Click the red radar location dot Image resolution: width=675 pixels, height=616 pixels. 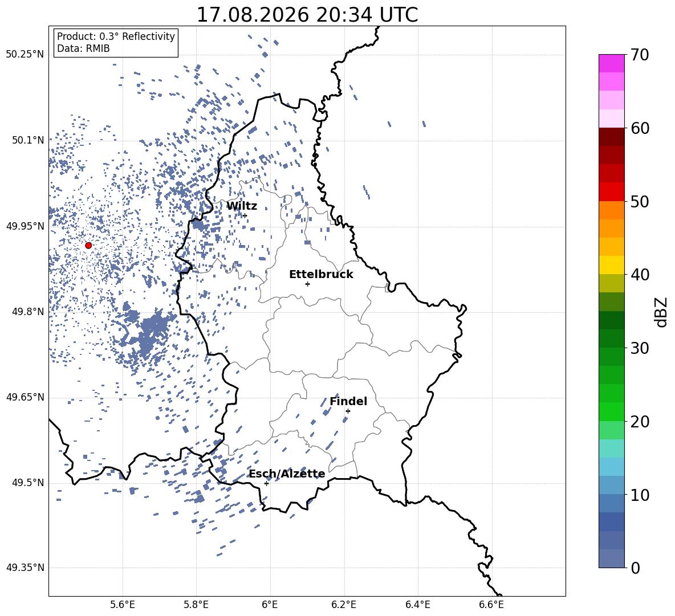88,246
